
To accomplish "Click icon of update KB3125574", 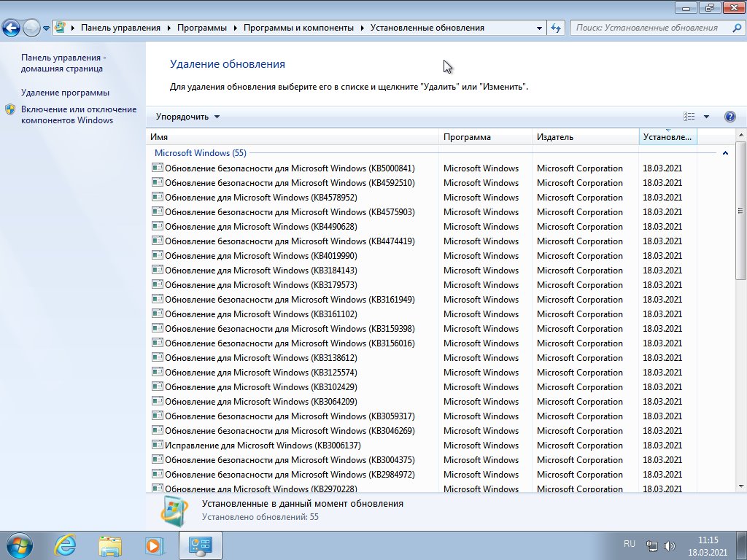I will [x=158, y=372].
